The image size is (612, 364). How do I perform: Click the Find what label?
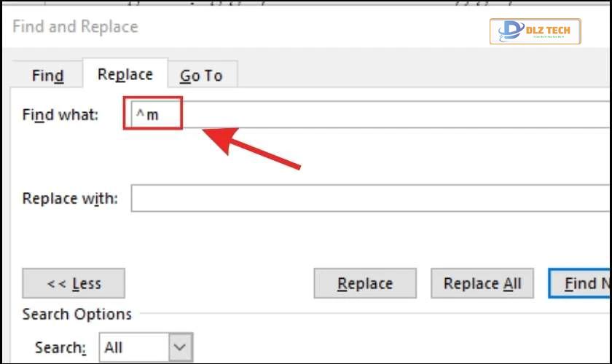tap(60, 115)
